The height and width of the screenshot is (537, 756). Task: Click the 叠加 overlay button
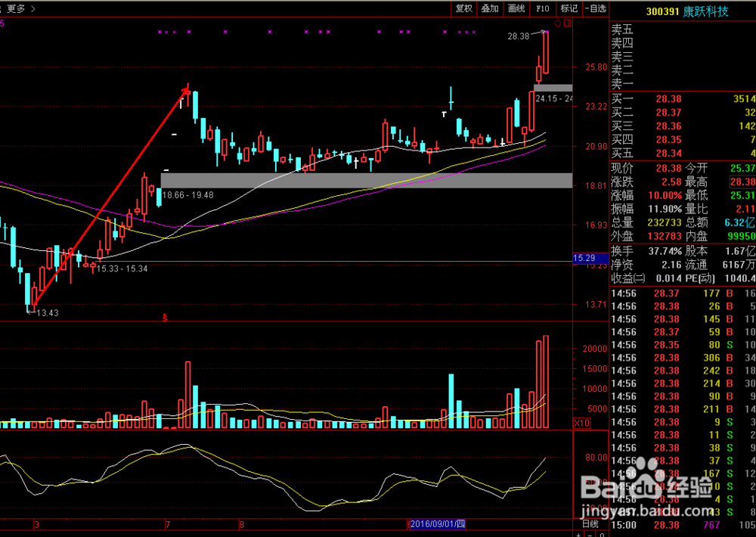490,8
